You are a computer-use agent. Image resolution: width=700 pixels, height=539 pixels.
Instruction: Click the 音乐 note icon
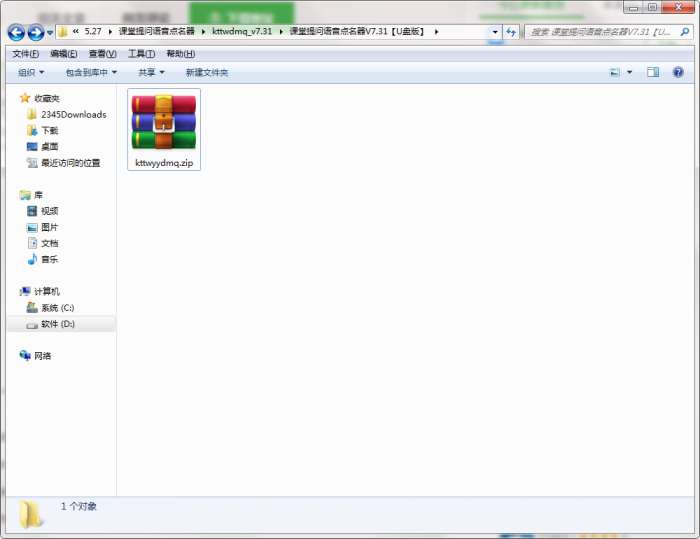click(32, 259)
